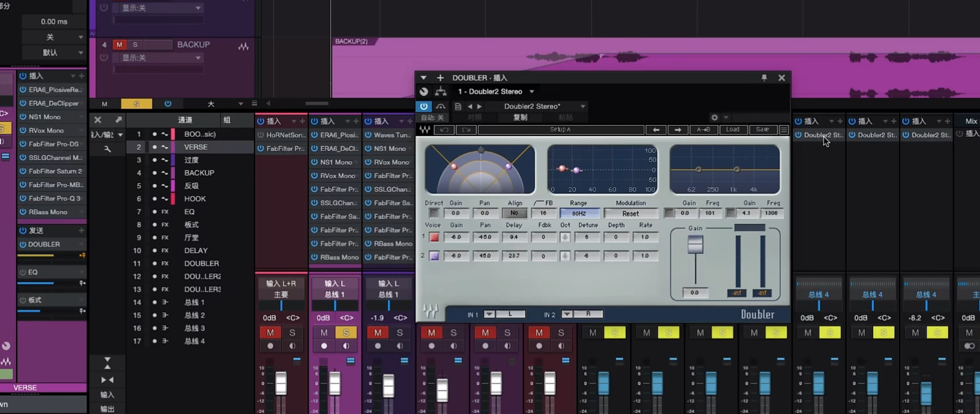Open the plugin settings gear icon
The width and height of the screenshot is (980, 414).
pos(714,117)
